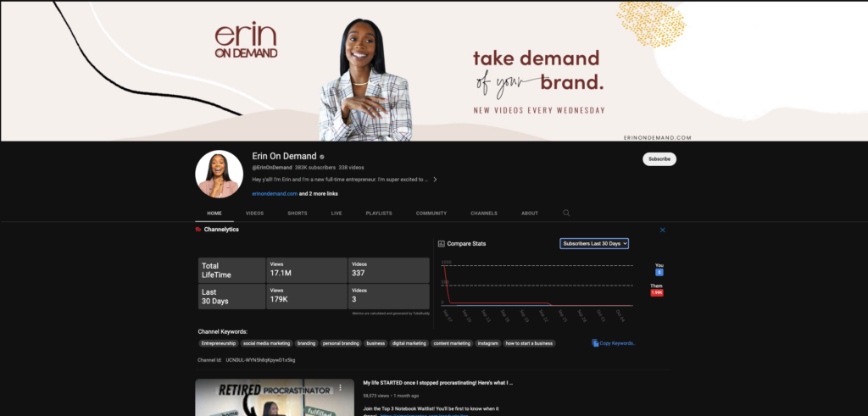Click the '338 videos' count text
868x416 pixels.
[351, 167]
